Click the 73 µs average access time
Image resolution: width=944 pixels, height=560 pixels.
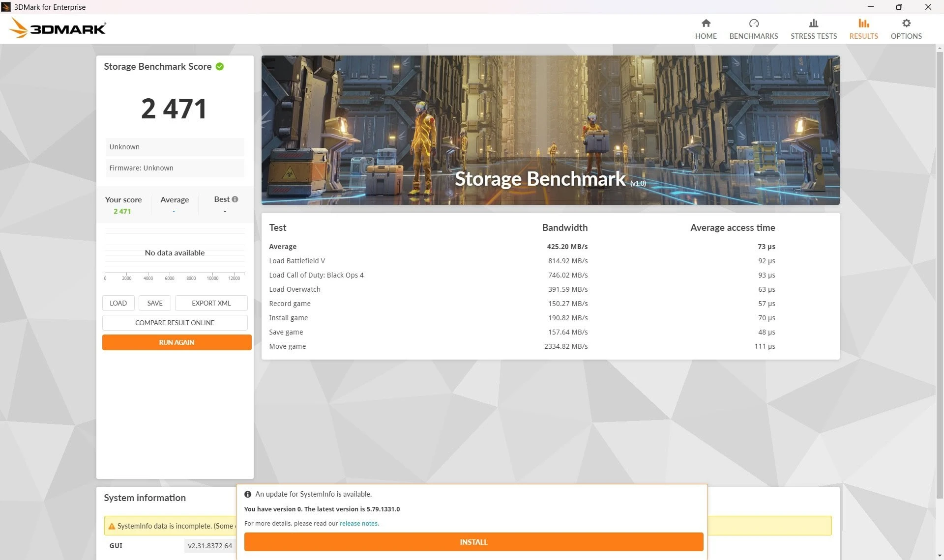(x=766, y=247)
